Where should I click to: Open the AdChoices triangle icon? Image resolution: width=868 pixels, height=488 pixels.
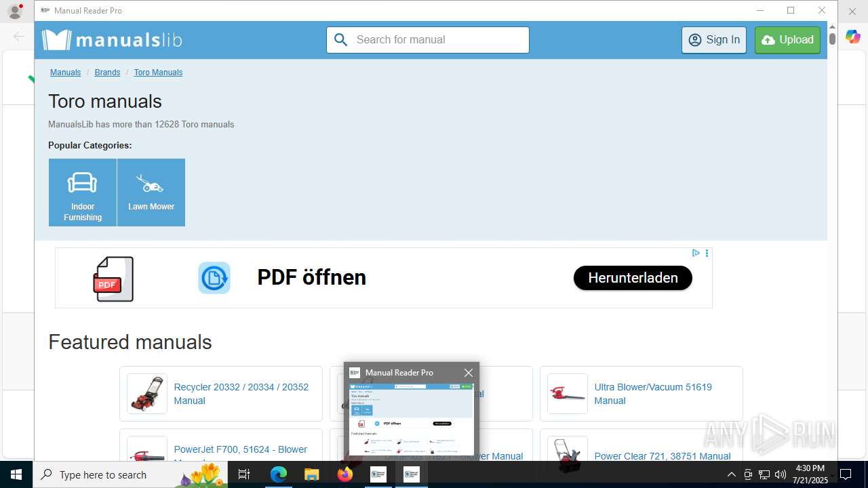pyautogui.click(x=696, y=253)
